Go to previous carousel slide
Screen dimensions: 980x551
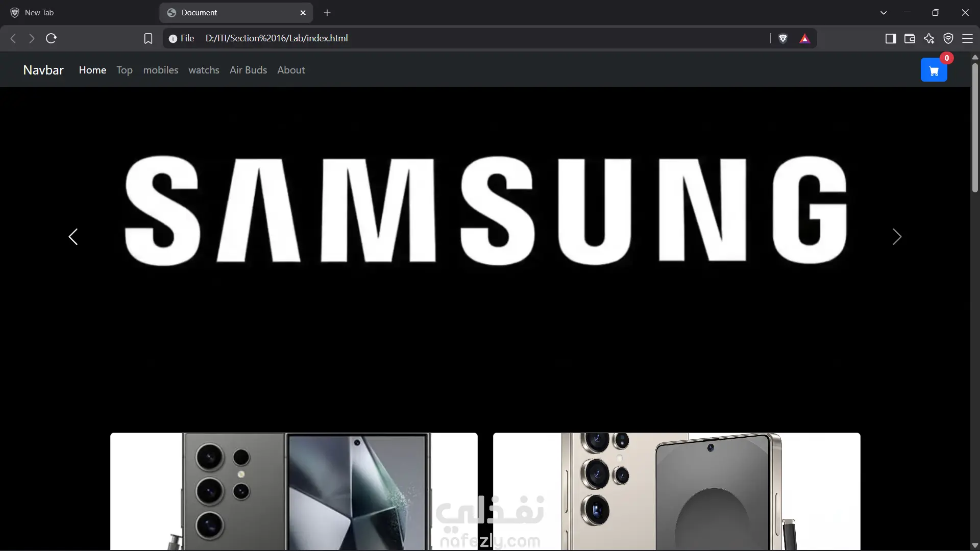pos(73,237)
